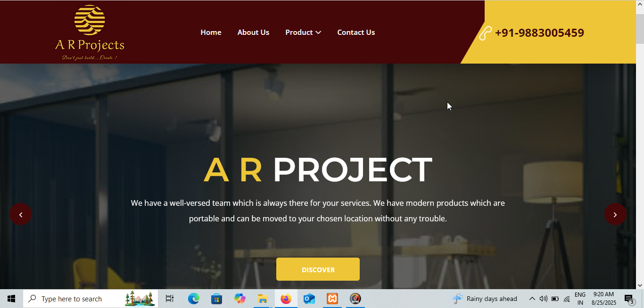Launch Firefox from the taskbar

[x=286, y=299]
